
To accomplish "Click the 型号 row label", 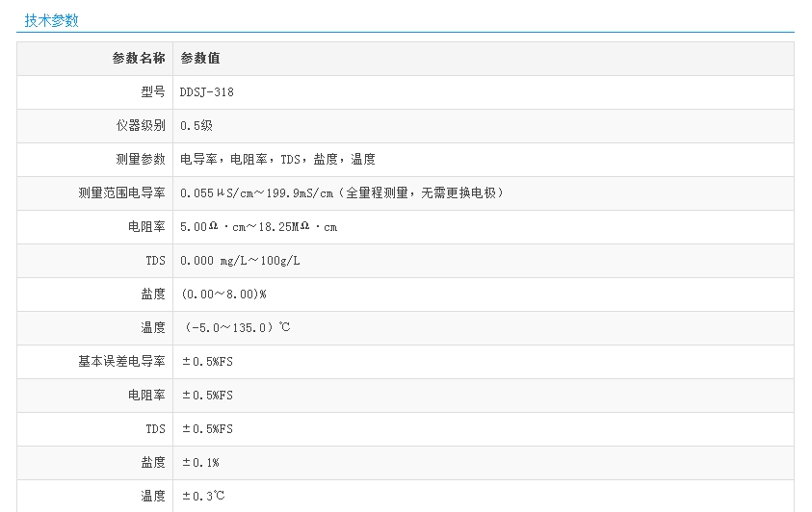I will 153,92.
